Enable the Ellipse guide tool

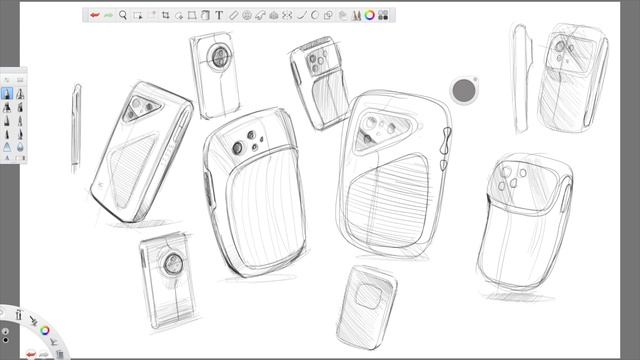(x=247, y=16)
